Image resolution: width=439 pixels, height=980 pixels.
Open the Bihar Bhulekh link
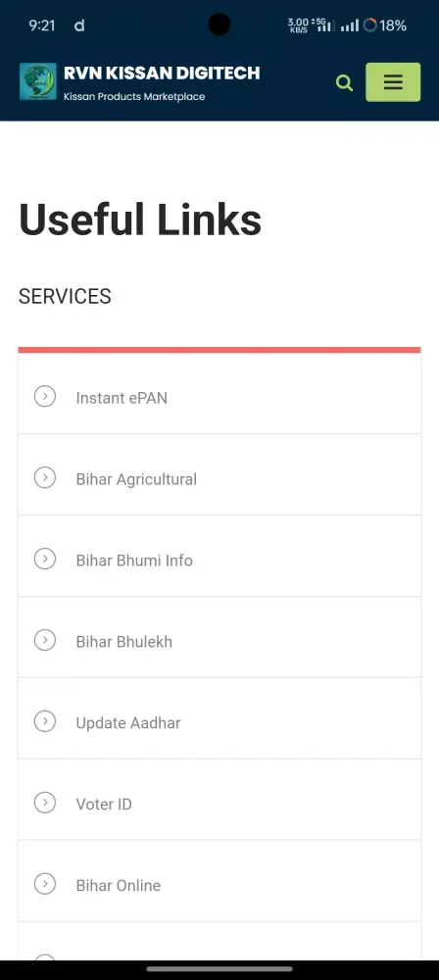pos(123,642)
